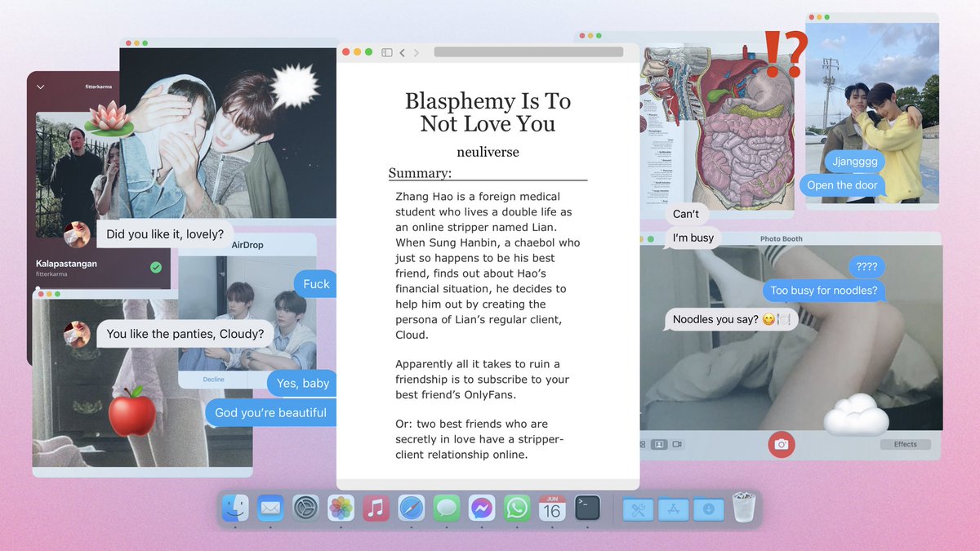Toggle the sidebar in the Safari reader window
The height and width of the screenshot is (551, 980).
[386, 51]
